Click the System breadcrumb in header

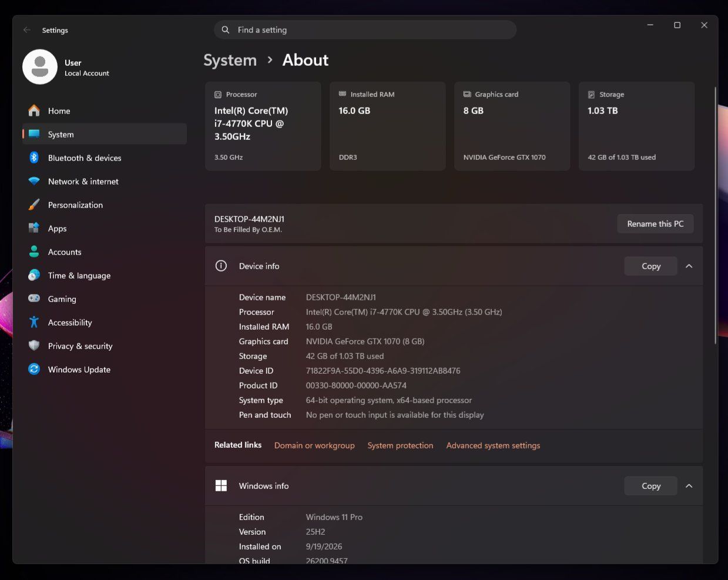click(230, 61)
